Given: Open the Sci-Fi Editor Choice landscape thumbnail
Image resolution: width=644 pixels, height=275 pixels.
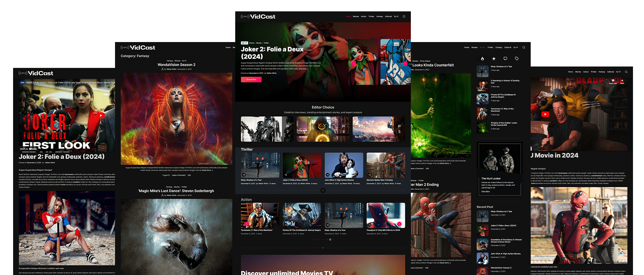Looking at the screenshot, I should [378, 129].
